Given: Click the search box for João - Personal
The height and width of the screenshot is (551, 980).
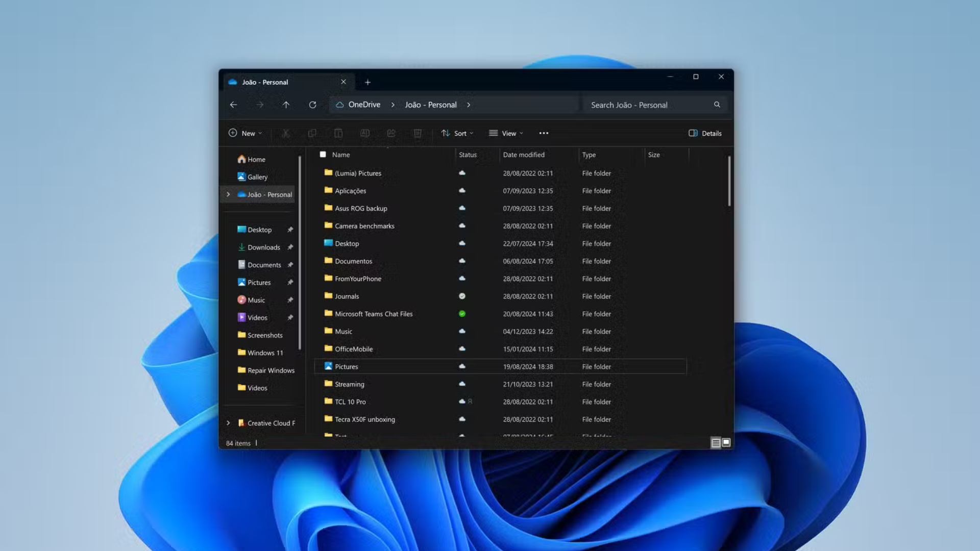Looking at the screenshot, I should (x=653, y=105).
